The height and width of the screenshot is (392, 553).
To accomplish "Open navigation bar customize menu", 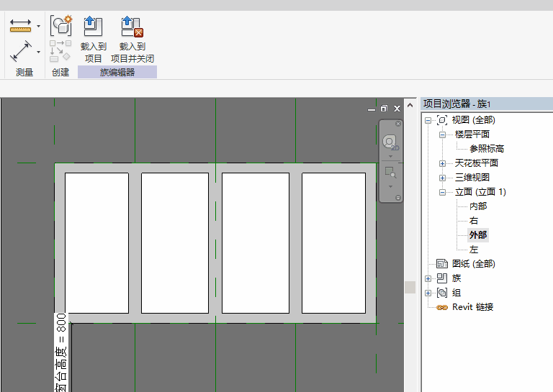I will 397,198.
